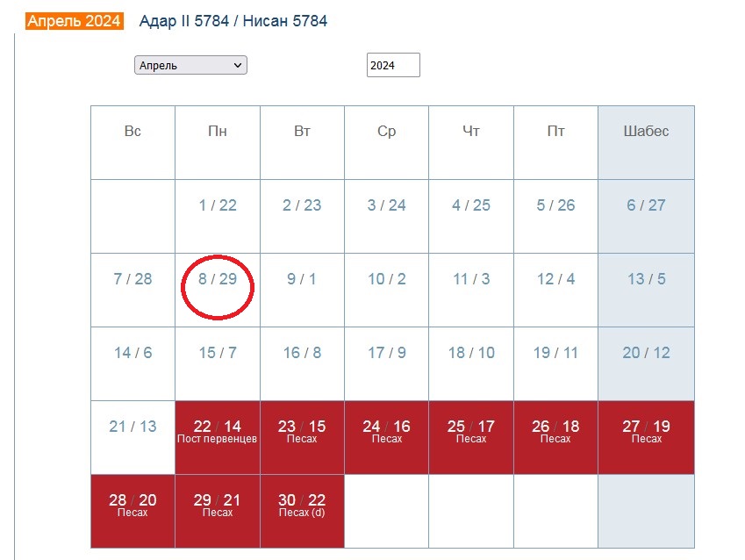Click the year input field 2024
This screenshot has height=560, width=745.
[x=392, y=65]
